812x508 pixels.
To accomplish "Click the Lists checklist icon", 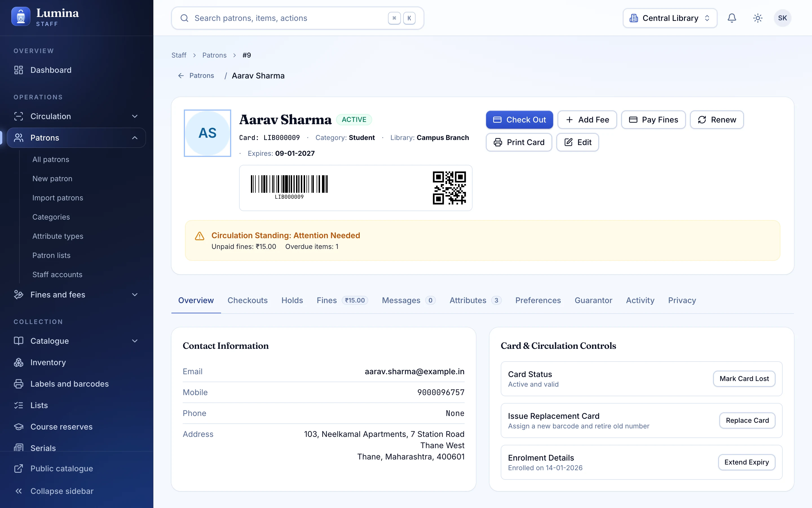I will [18, 405].
